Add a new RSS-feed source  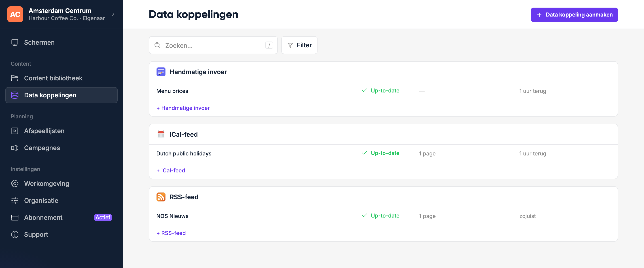click(171, 233)
